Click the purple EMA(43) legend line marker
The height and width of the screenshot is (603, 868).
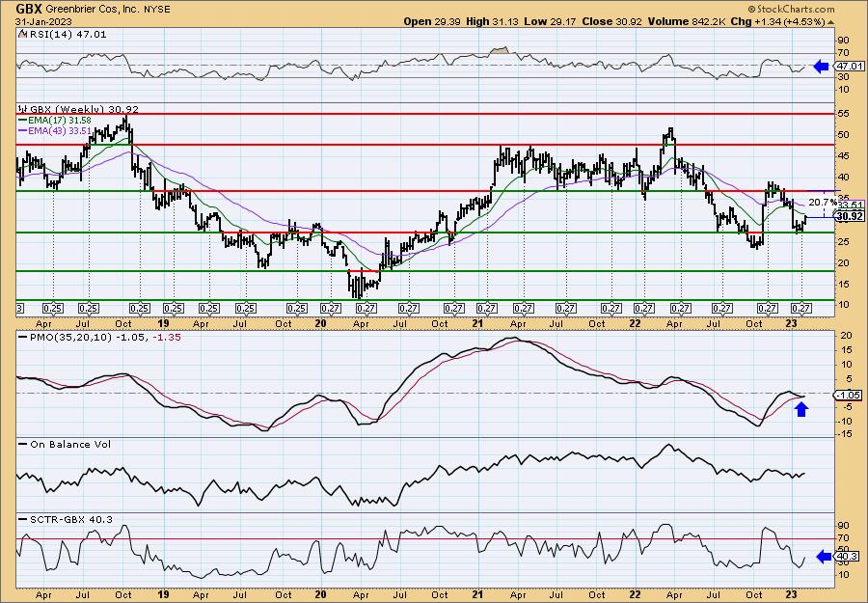click(x=23, y=130)
